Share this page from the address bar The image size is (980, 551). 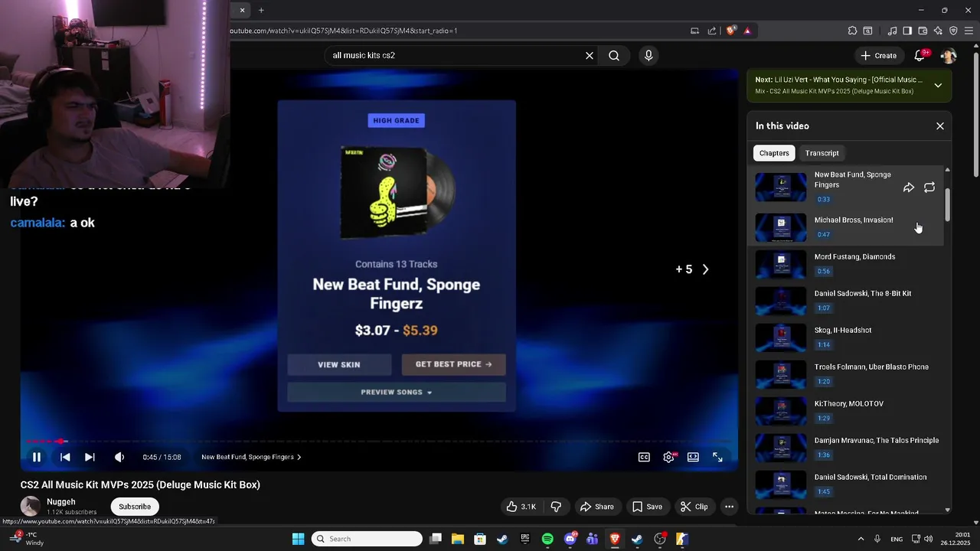tap(712, 31)
